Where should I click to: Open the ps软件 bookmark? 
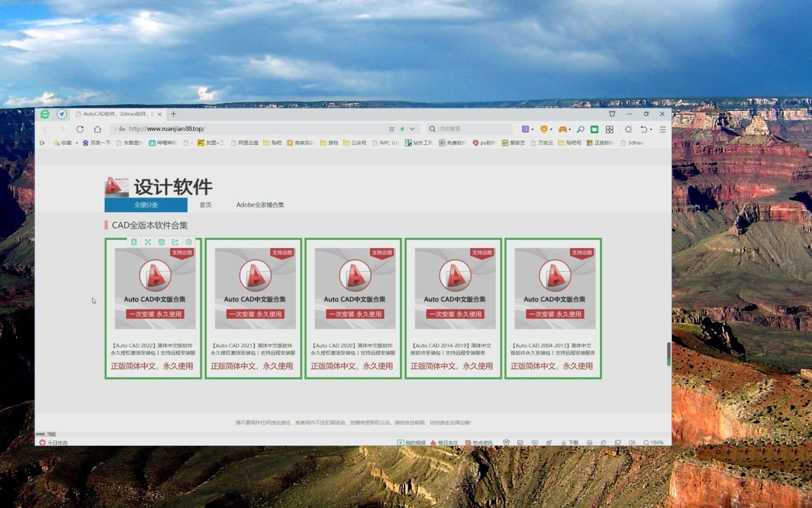point(484,143)
